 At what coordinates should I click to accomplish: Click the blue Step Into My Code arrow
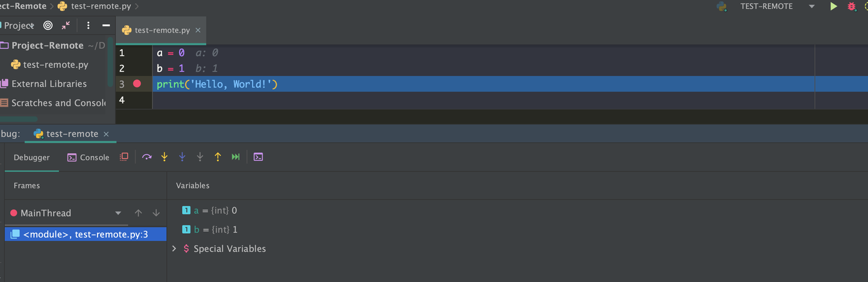pyautogui.click(x=182, y=157)
